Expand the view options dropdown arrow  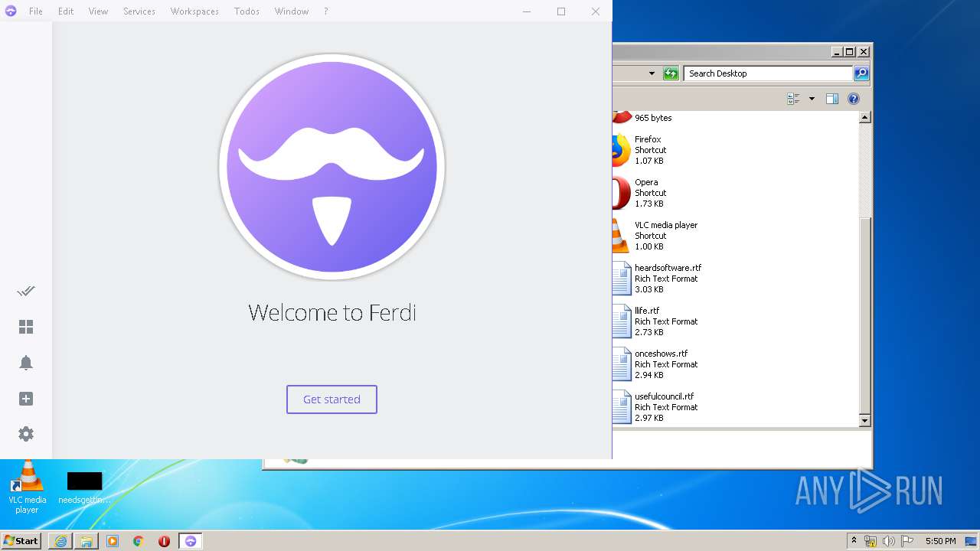pyautogui.click(x=812, y=99)
